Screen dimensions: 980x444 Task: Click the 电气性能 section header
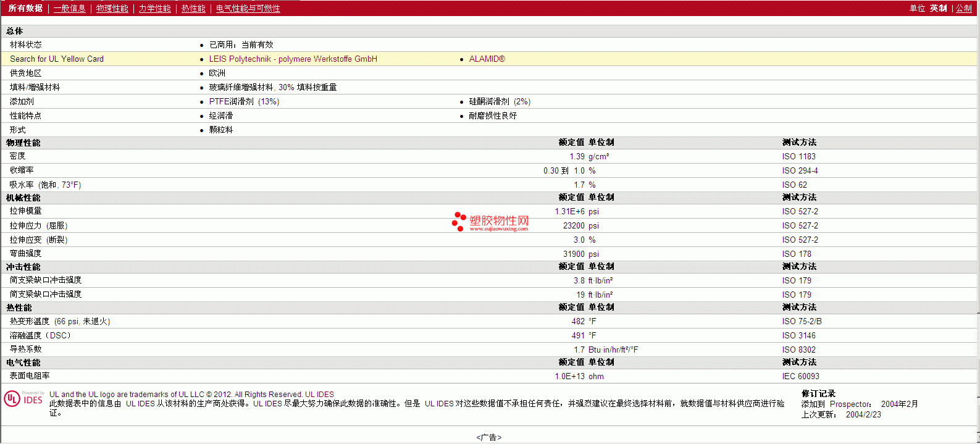click(23, 362)
